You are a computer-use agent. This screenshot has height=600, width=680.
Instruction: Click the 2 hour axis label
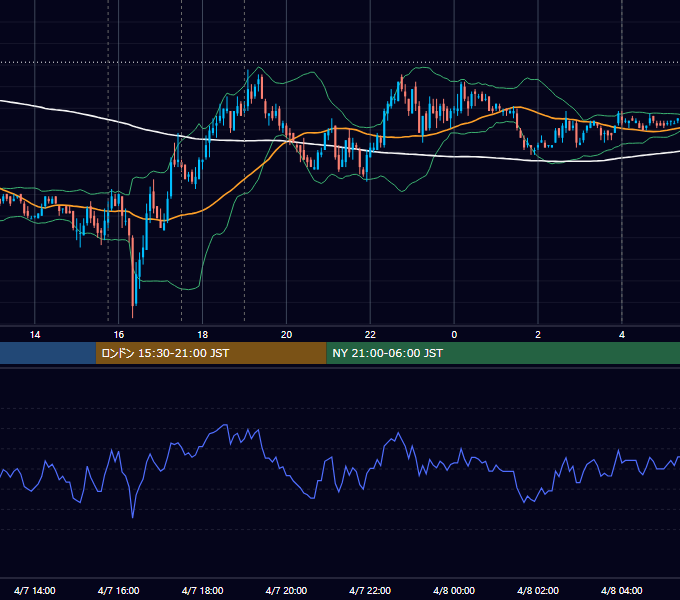(x=538, y=335)
